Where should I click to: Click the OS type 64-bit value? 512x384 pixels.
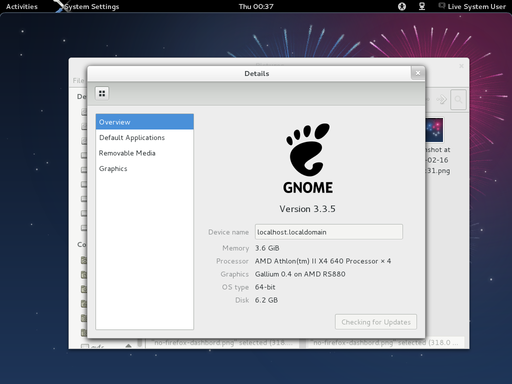click(x=265, y=287)
